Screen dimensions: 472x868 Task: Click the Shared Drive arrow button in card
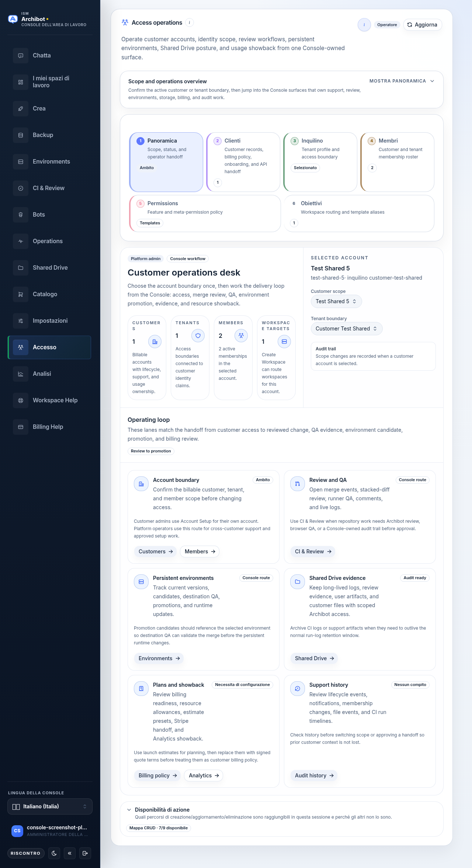tap(314, 658)
